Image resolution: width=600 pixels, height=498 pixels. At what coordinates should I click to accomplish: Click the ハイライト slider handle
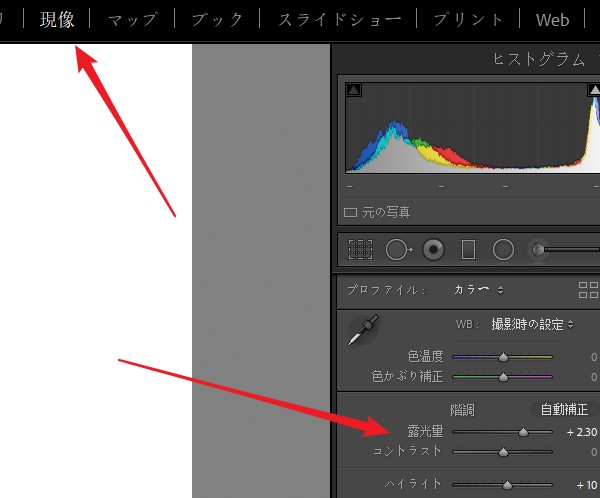point(507,485)
